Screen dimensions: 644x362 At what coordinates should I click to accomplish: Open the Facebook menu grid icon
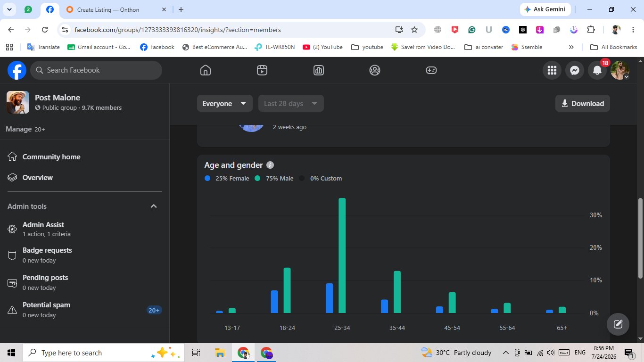552,70
